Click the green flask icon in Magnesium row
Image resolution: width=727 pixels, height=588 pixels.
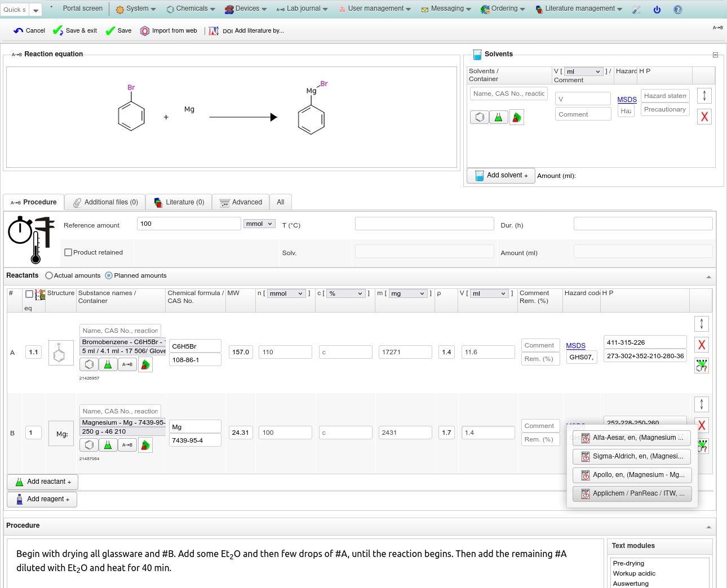pyautogui.click(x=108, y=445)
